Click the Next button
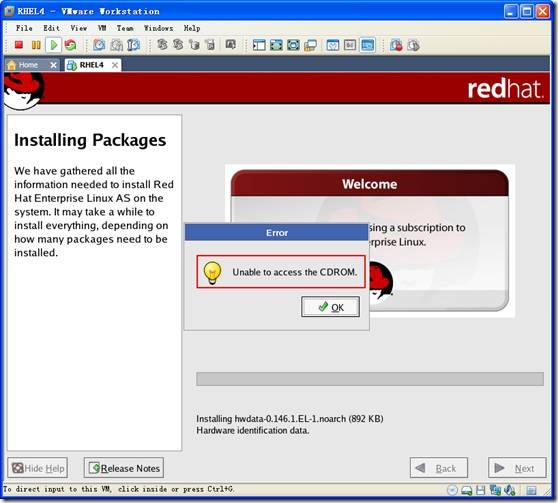558x503 pixels. pos(517,468)
